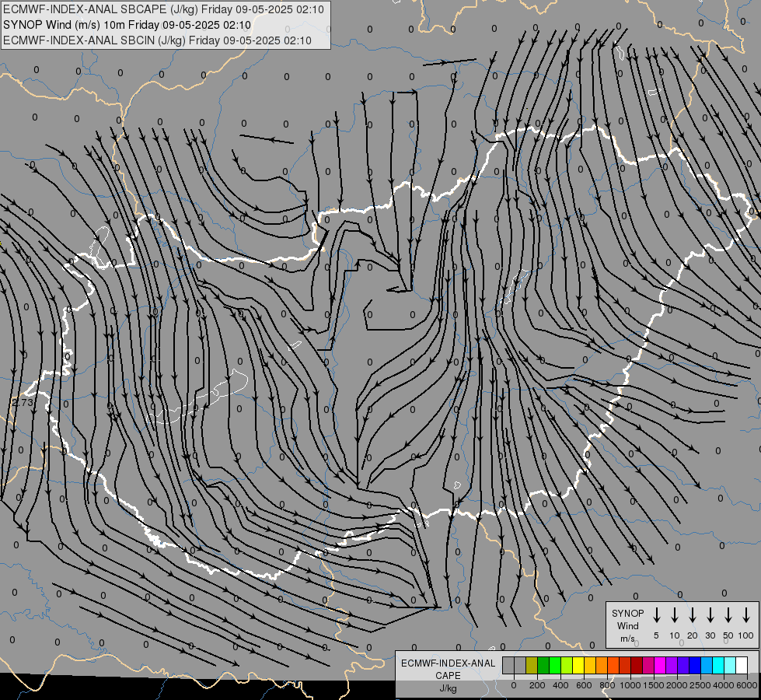Click ECMWF-INDEX-ANAL label in CAPE legend
Image resolution: width=761 pixels, height=700 pixels.
pyautogui.click(x=448, y=663)
